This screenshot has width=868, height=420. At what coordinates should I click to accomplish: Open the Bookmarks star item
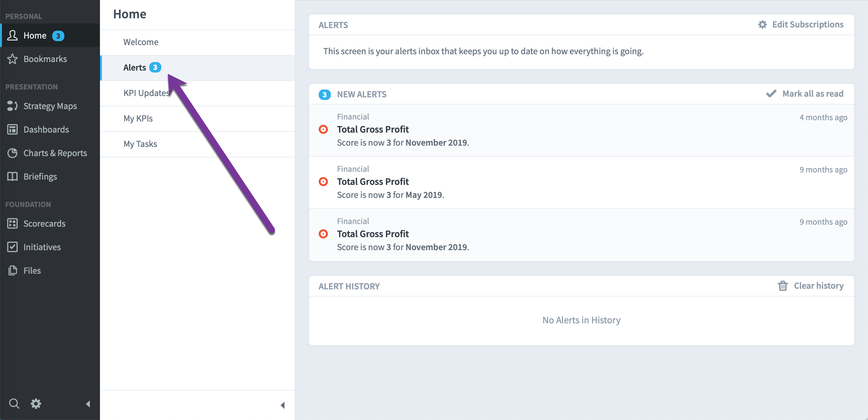pos(50,59)
